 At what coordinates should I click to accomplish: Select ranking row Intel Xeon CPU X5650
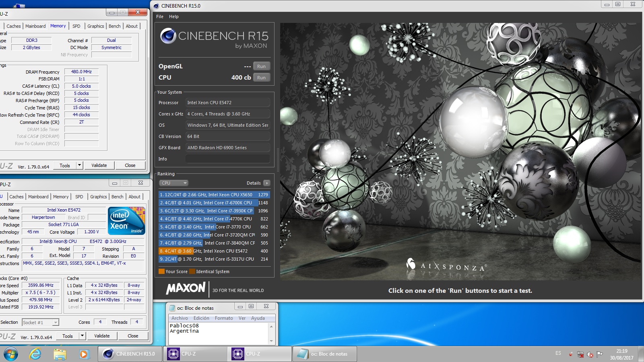tap(214, 195)
